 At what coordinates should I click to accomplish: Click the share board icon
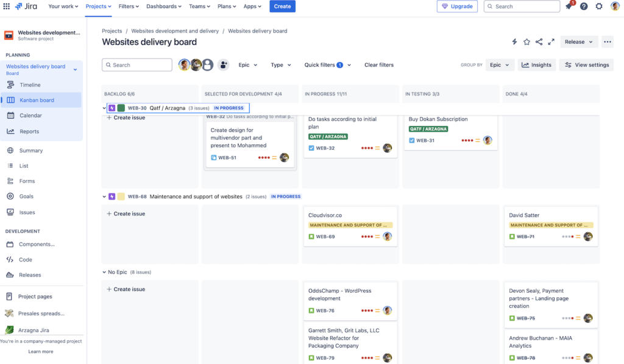click(539, 42)
